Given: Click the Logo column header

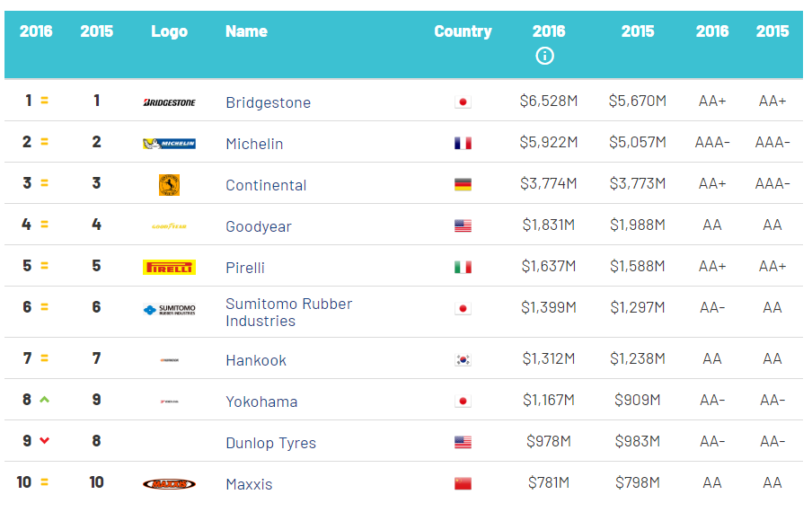Looking at the screenshot, I should click(170, 31).
